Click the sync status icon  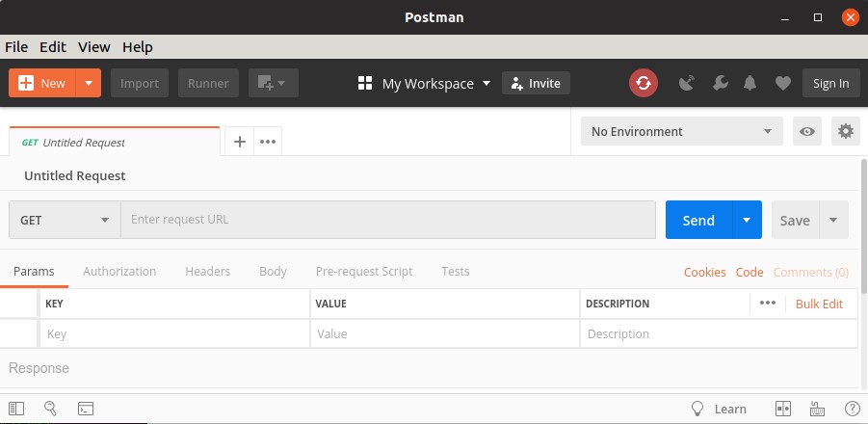coord(644,84)
